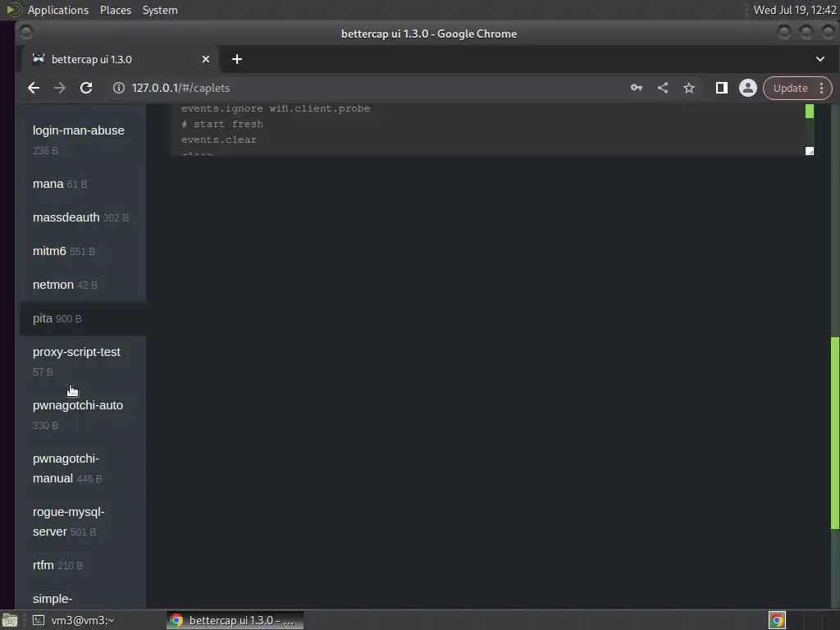Open a new browser tab
840x630 pixels.
coord(237,59)
